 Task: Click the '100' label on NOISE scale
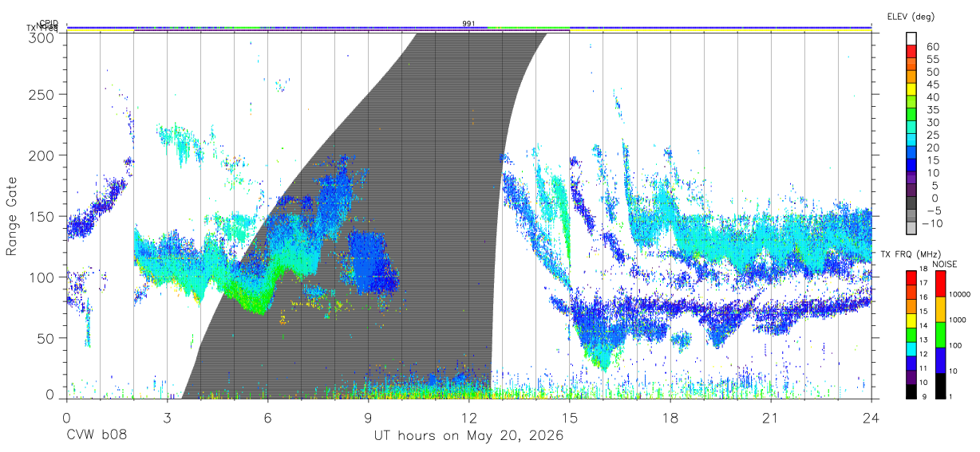point(957,346)
